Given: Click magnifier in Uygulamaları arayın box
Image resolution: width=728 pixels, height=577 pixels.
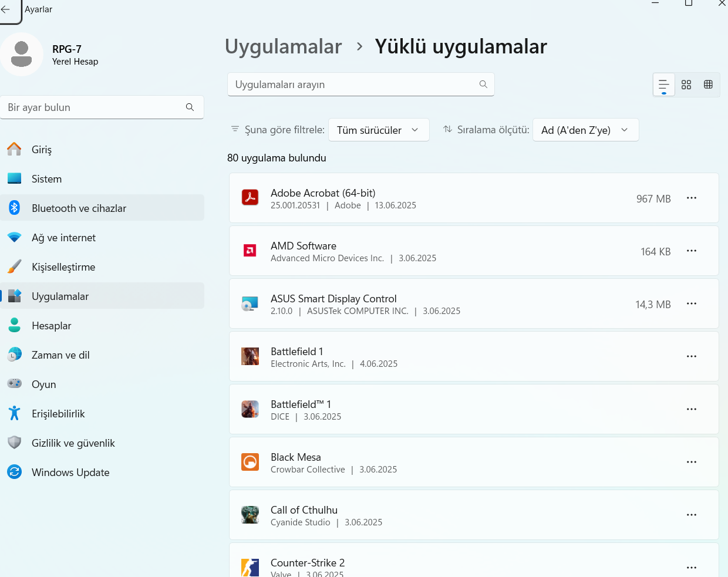Looking at the screenshot, I should pos(483,85).
